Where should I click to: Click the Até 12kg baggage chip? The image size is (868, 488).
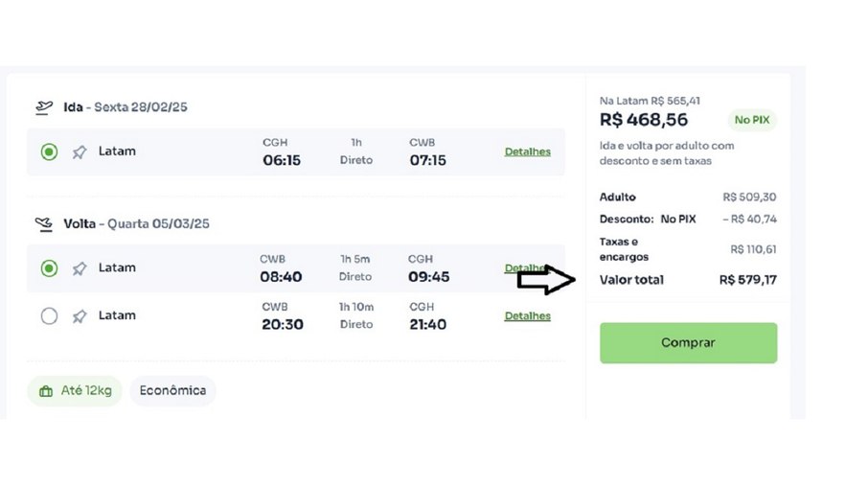[75, 391]
